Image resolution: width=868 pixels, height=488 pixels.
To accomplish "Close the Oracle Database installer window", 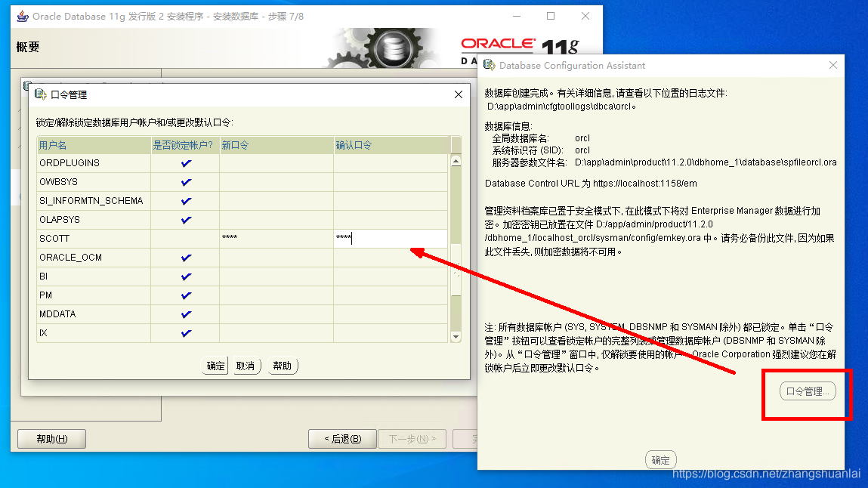I will (585, 16).
